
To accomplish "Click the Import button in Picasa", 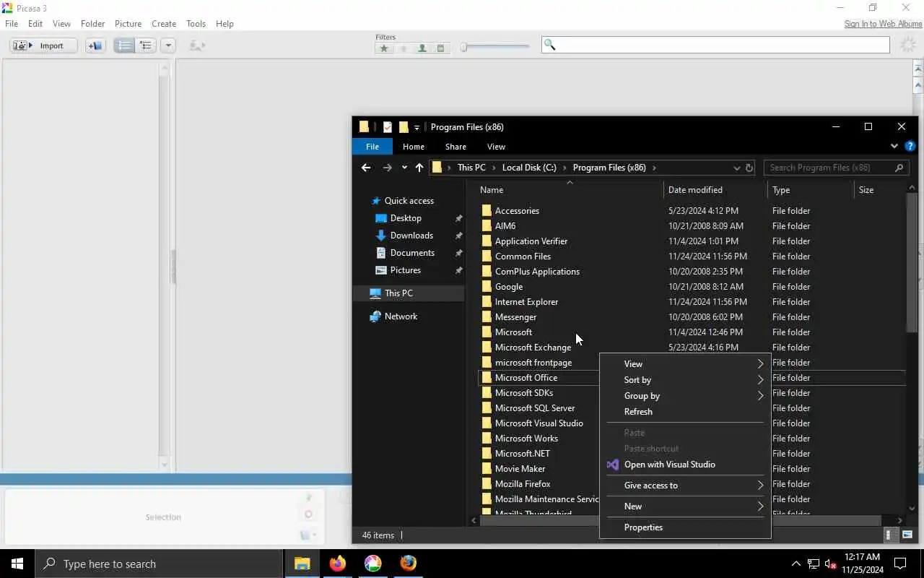I will pos(43,46).
